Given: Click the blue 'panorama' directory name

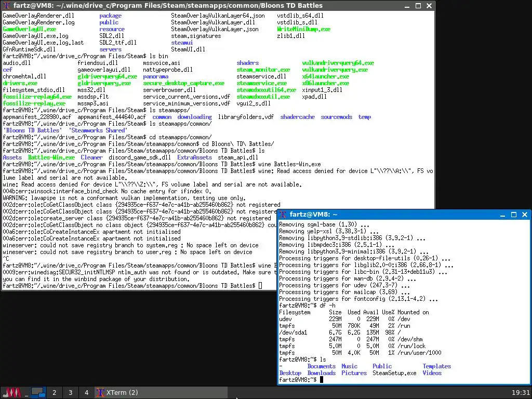Looking at the screenshot, I should pos(155,77).
